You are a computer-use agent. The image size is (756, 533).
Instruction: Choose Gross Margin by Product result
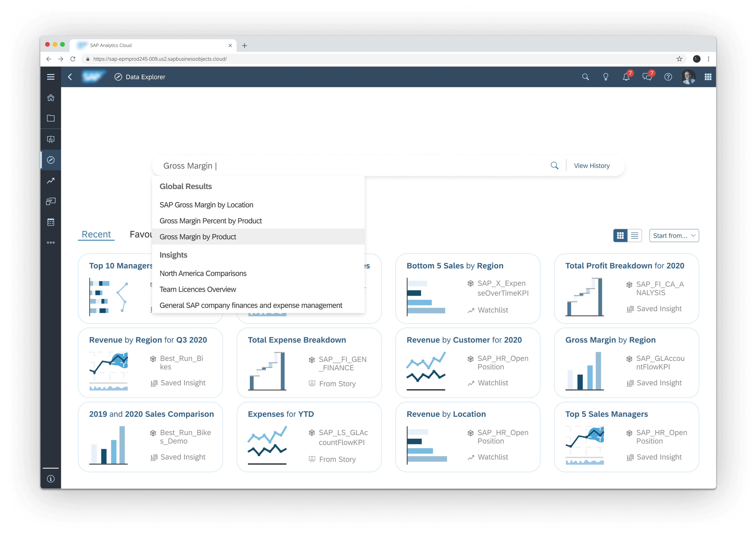(258, 237)
